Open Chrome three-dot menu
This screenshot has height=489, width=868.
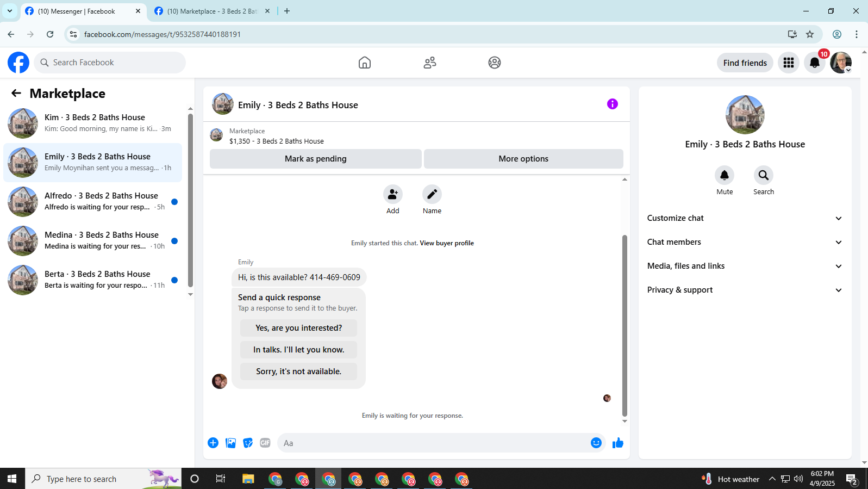point(857,34)
